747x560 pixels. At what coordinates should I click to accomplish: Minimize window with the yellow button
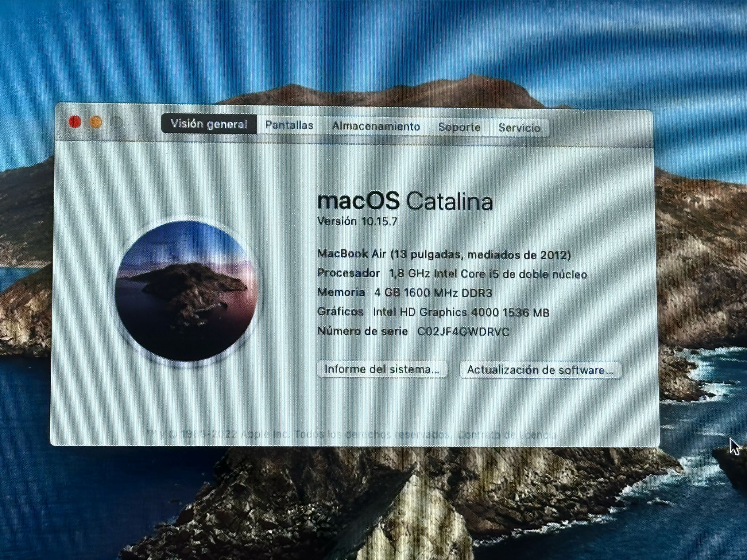click(x=96, y=122)
